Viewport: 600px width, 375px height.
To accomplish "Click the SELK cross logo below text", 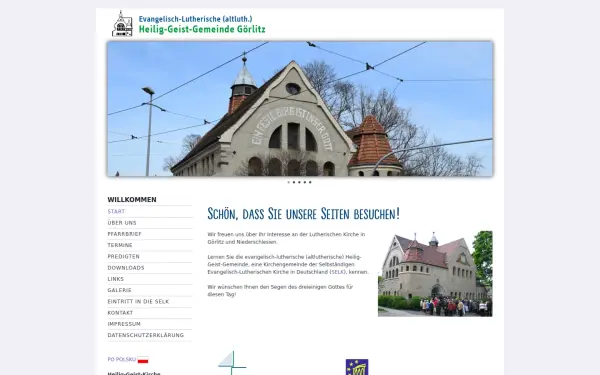I will click(x=232, y=363).
